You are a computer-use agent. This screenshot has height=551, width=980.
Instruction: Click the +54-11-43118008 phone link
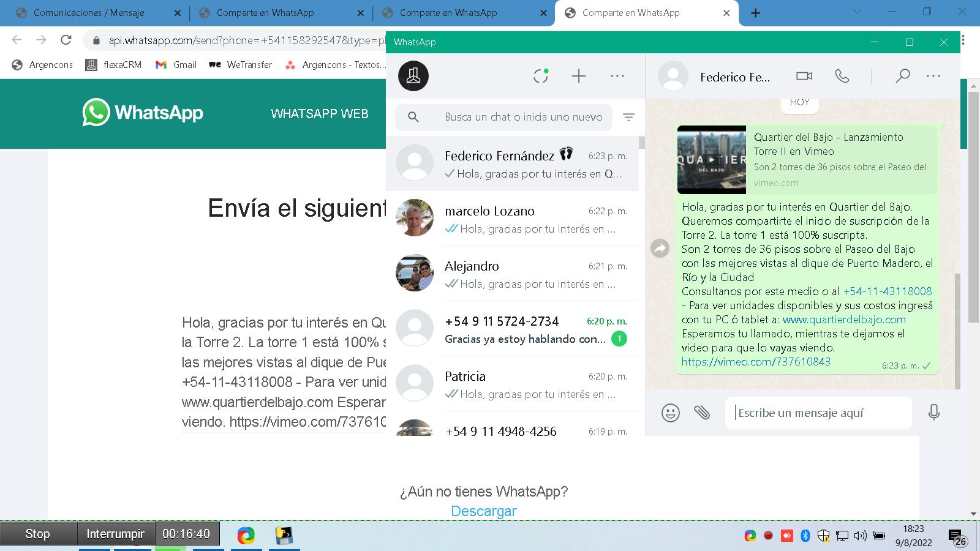tap(888, 291)
